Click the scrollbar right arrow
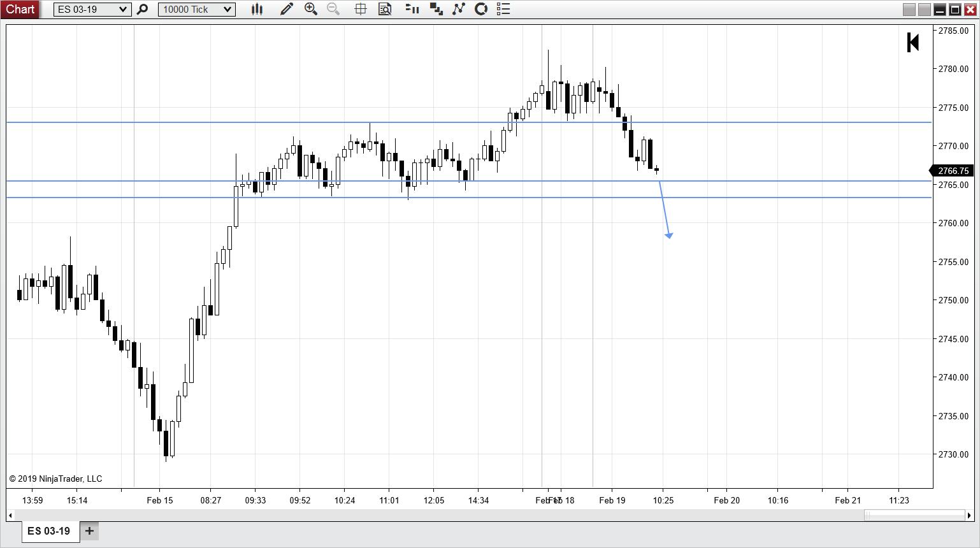 coord(969,515)
